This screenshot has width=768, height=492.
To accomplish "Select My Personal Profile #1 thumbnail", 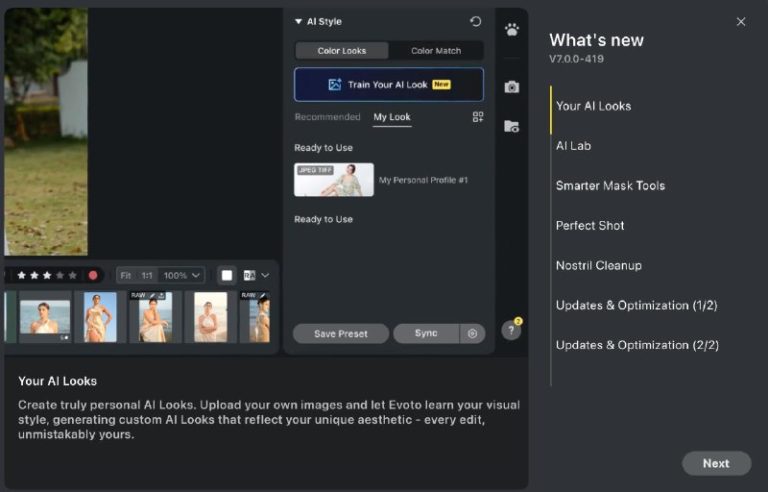I will 334,180.
